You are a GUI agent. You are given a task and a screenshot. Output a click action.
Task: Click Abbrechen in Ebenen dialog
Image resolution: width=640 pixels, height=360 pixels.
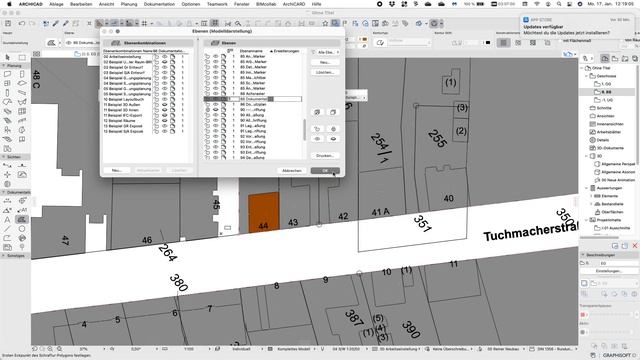292,171
